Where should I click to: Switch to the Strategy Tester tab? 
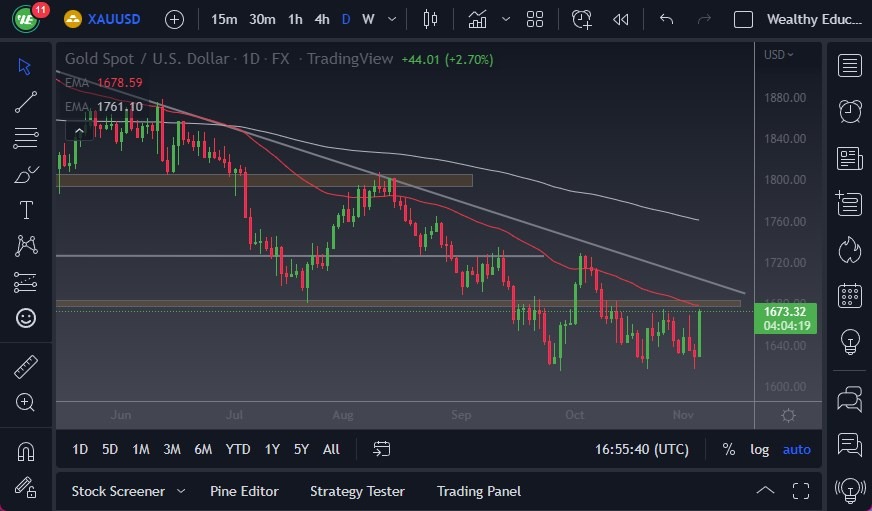357,491
